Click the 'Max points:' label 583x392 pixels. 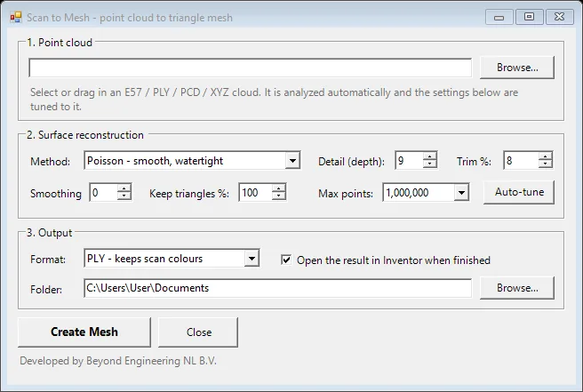click(x=346, y=194)
